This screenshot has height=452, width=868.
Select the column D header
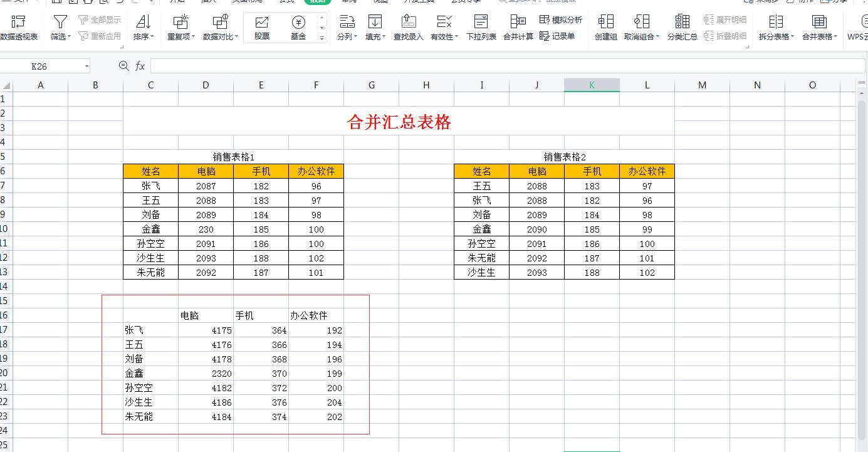206,85
